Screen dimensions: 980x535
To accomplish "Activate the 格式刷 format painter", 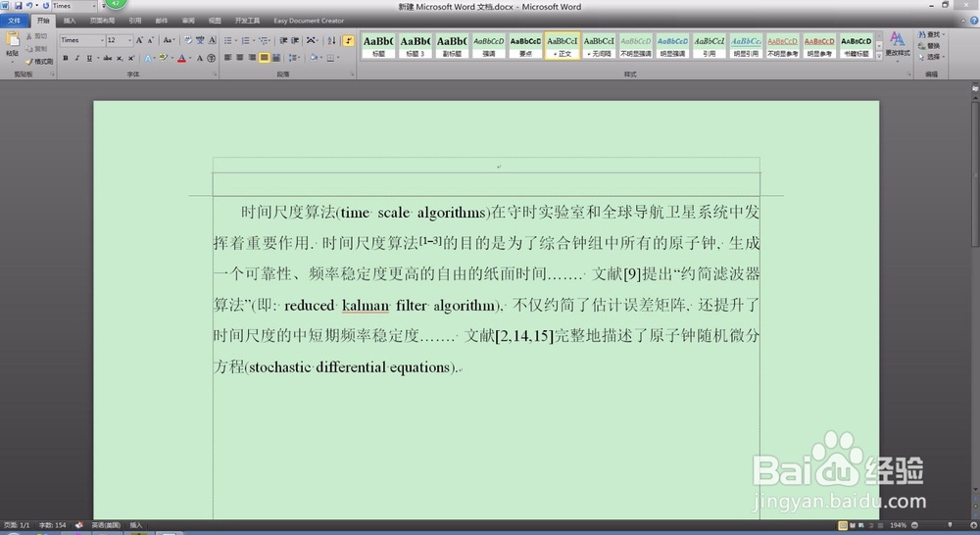I will click(x=39, y=62).
